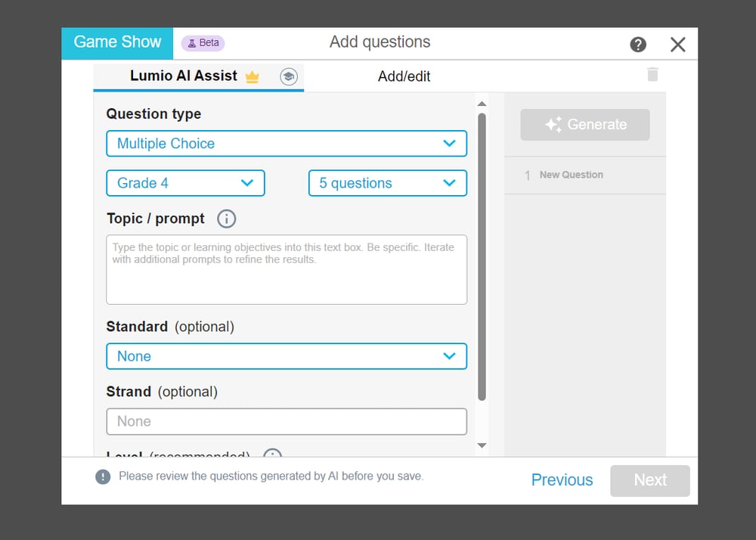
Task: Open the Grade 4 dropdown
Action: click(x=185, y=183)
